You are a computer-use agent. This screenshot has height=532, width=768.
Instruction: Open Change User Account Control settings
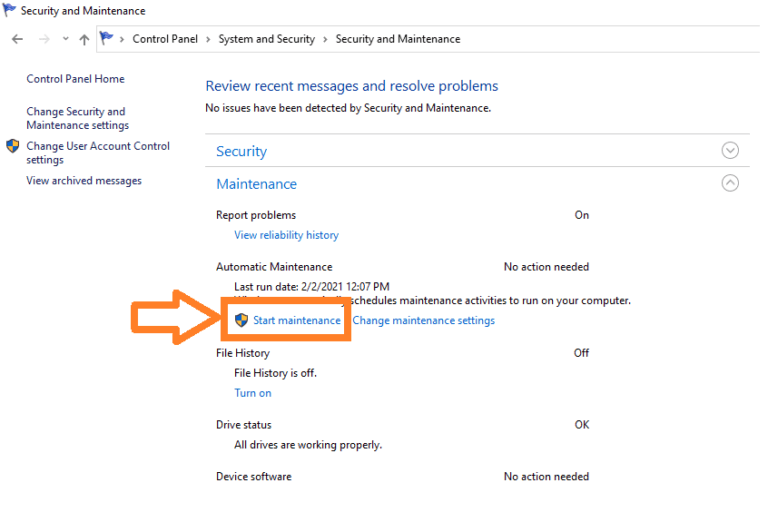tap(97, 153)
